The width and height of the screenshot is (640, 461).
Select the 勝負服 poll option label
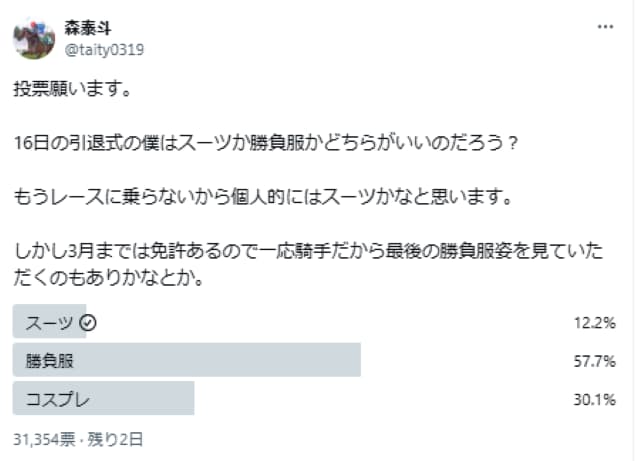point(49,361)
